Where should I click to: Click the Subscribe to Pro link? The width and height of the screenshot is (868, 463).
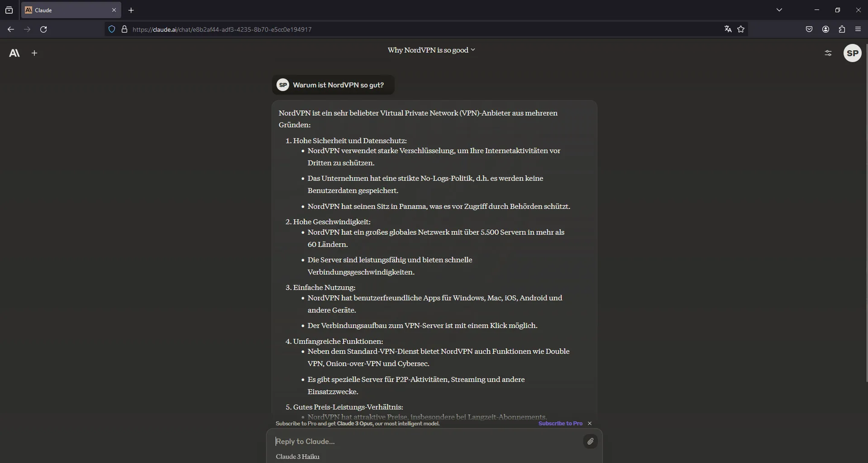560,424
